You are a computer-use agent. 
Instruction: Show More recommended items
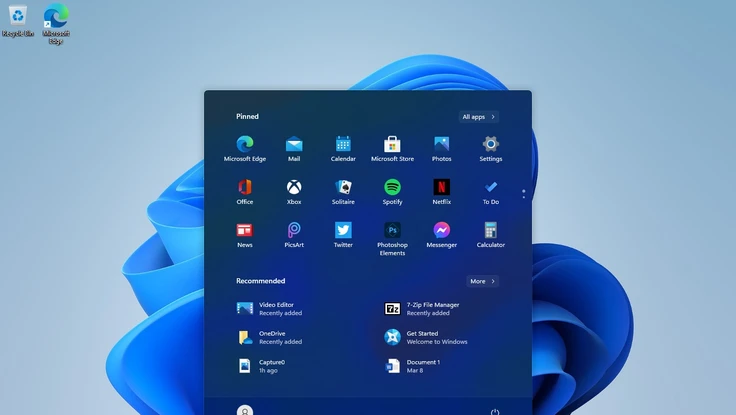(482, 281)
